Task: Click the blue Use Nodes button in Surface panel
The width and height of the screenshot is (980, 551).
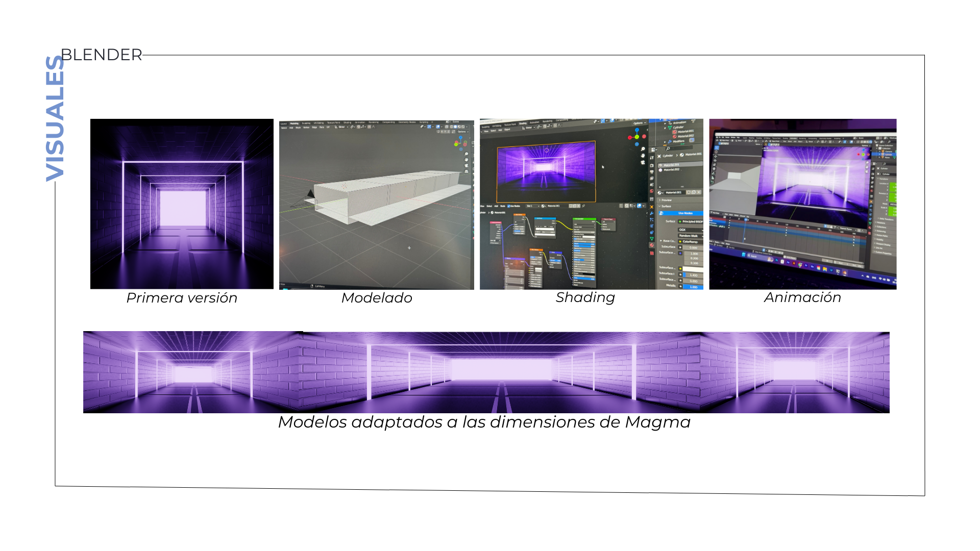Action: pyautogui.click(x=685, y=213)
